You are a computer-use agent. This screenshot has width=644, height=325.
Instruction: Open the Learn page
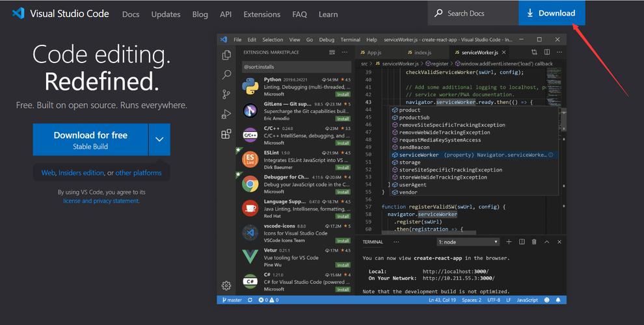328,14
